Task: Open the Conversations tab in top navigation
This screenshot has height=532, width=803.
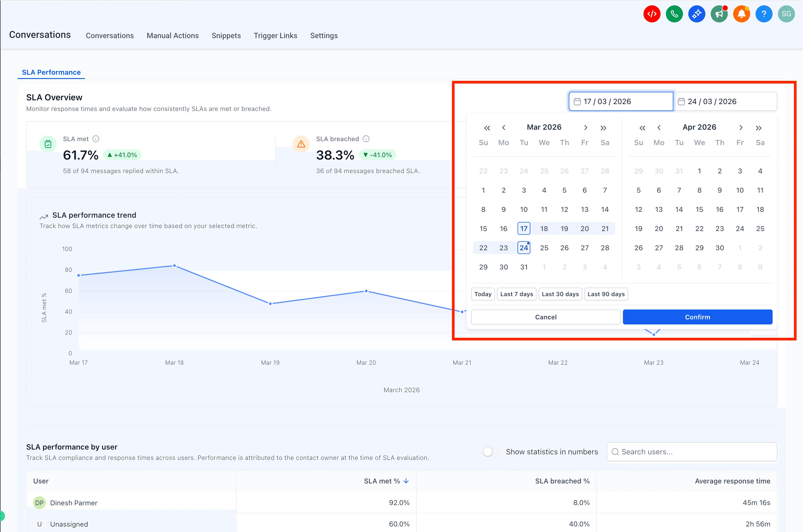Action: point(110,36)
